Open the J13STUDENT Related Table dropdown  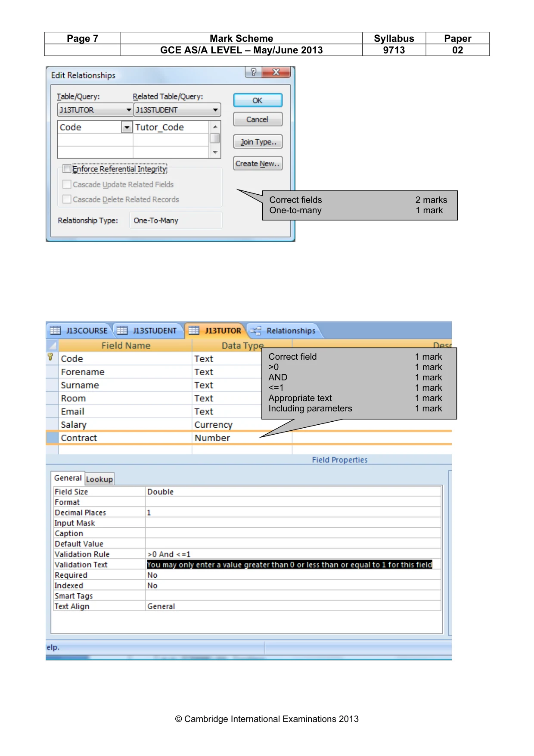(215, 110)
